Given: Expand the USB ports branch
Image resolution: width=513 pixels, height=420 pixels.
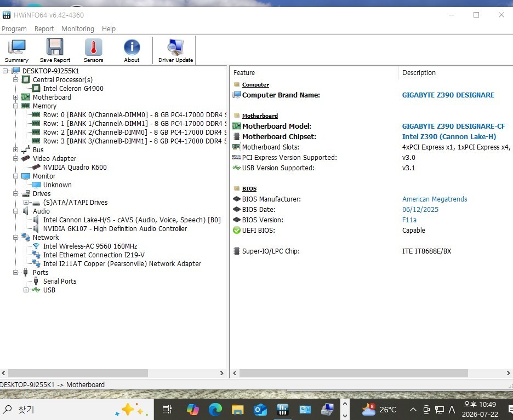Looking at the screenshot, I should coord(26,290).
